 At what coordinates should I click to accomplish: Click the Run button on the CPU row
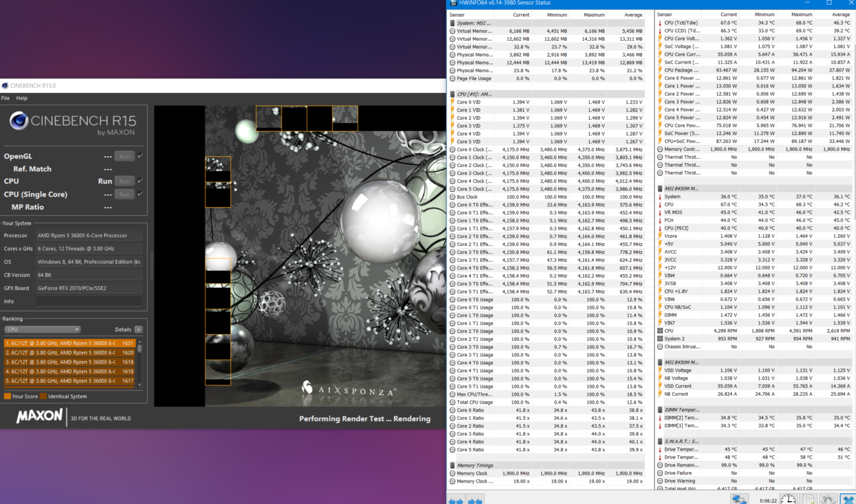tap(124, 181)
